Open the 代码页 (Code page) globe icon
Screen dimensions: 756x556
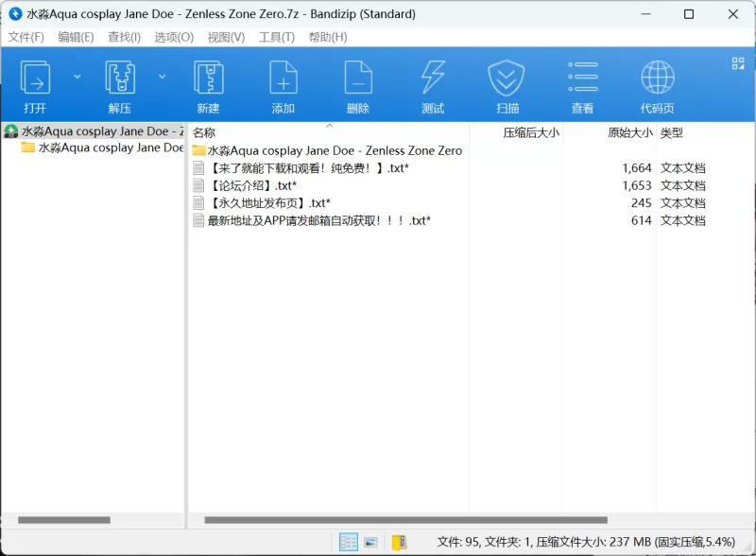657,85
